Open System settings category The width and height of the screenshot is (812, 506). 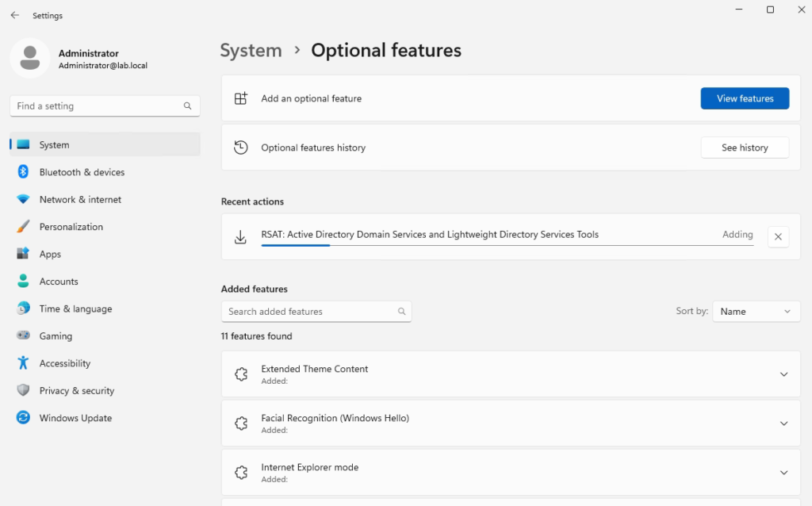tap(105, 144)
